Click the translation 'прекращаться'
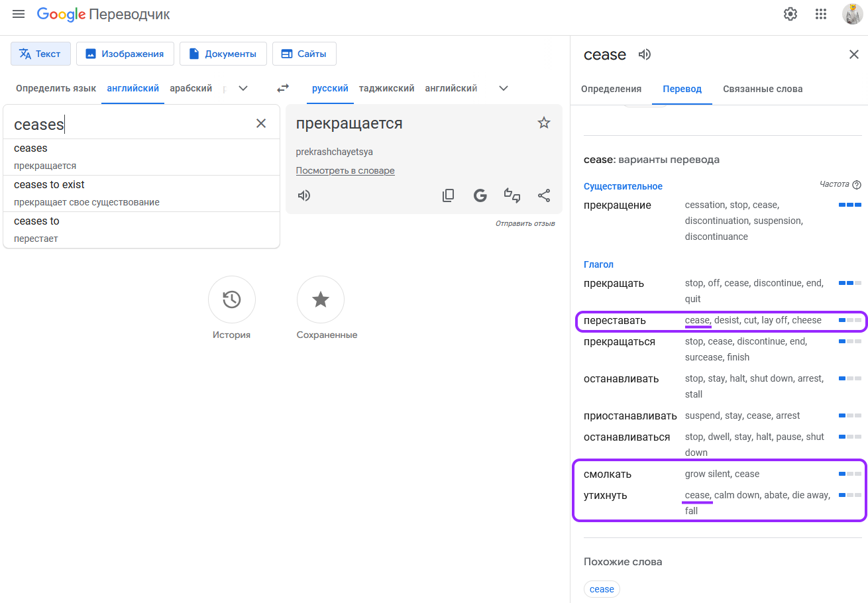This screenshot has width=868, height=603. 620,342
